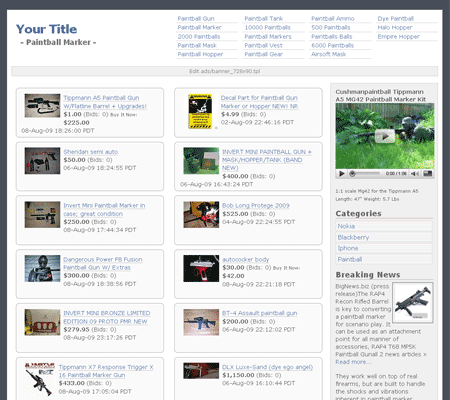Open the Paintball Gear link

click(263, 54)
